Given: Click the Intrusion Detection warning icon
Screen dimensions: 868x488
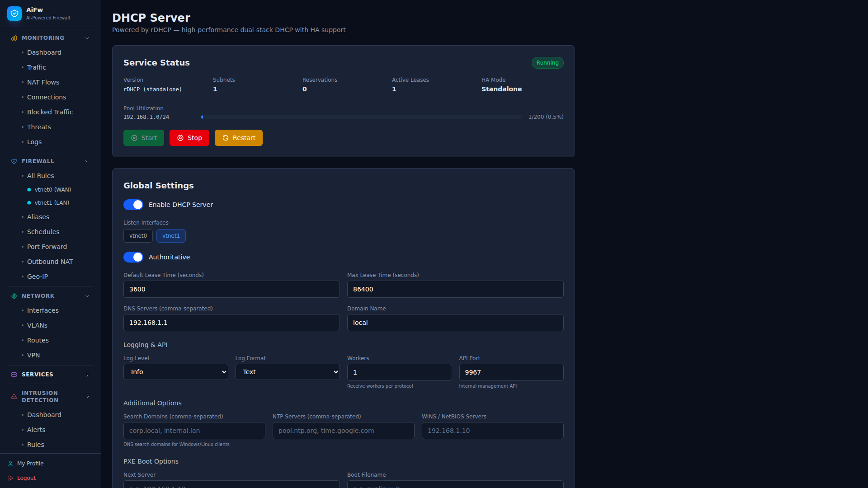Looking at the screenshot, I should 14,397.
